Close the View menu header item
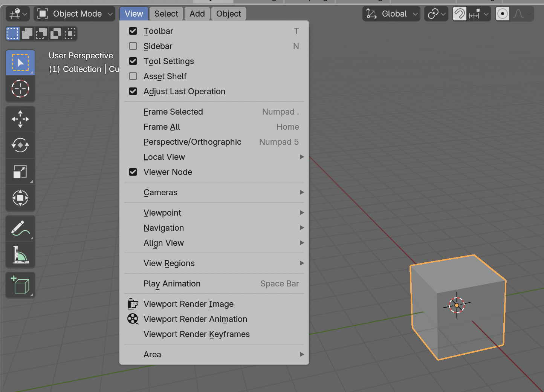The height and width of the screenshot is (392, 544). pyautogui.click(x=134, y=14)
